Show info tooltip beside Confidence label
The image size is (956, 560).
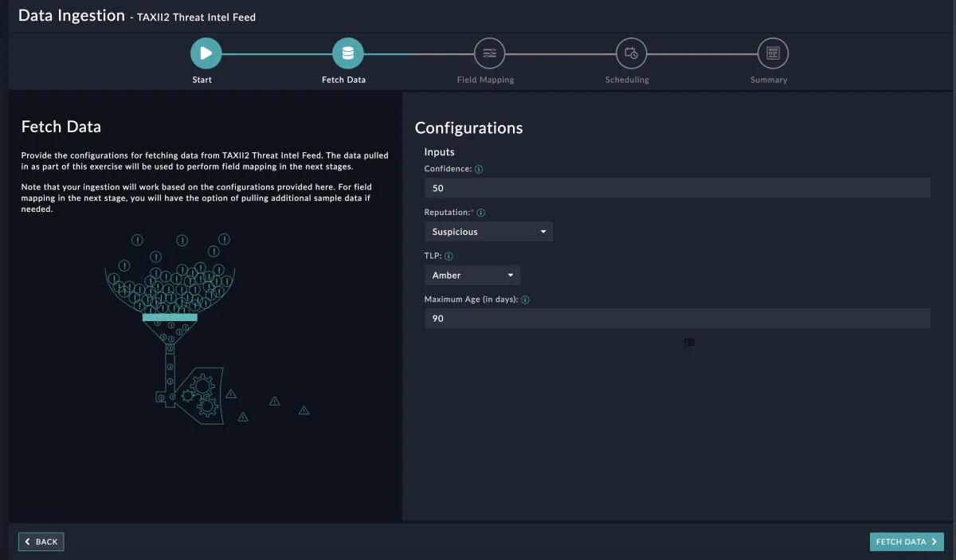(479, 169)
